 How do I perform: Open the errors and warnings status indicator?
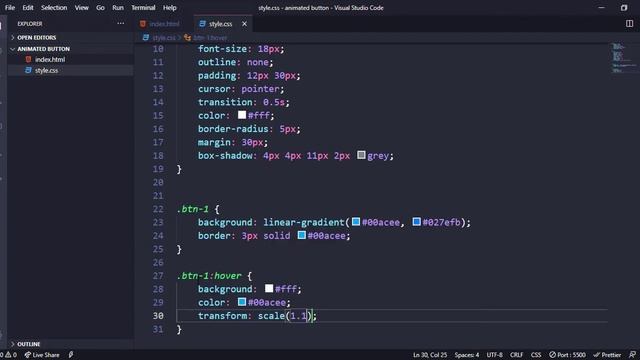(x=9, y=355)
